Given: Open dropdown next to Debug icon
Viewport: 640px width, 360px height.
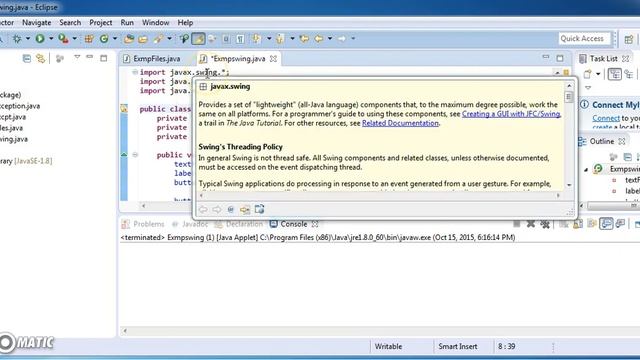Looking at the screenshot, I should coord(28,39).
